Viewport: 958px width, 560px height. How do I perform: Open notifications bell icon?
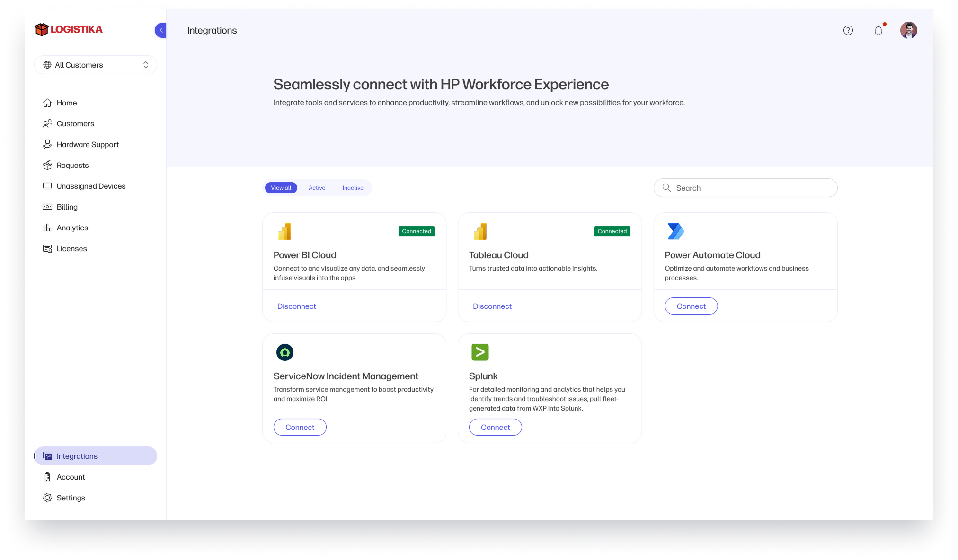point(878,30)
